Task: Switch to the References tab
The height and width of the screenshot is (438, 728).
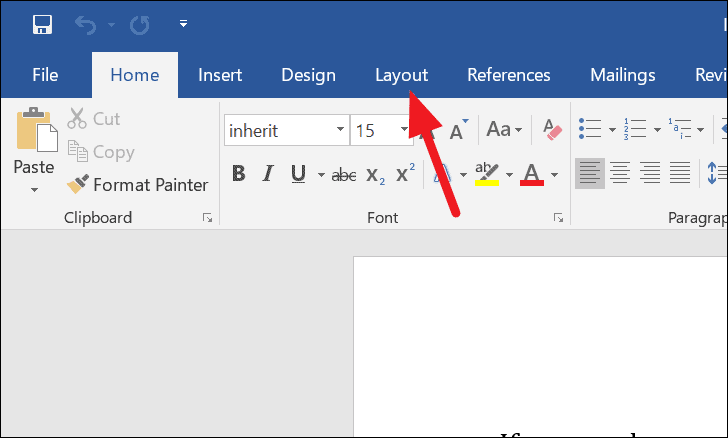Action: pos(508,75)
